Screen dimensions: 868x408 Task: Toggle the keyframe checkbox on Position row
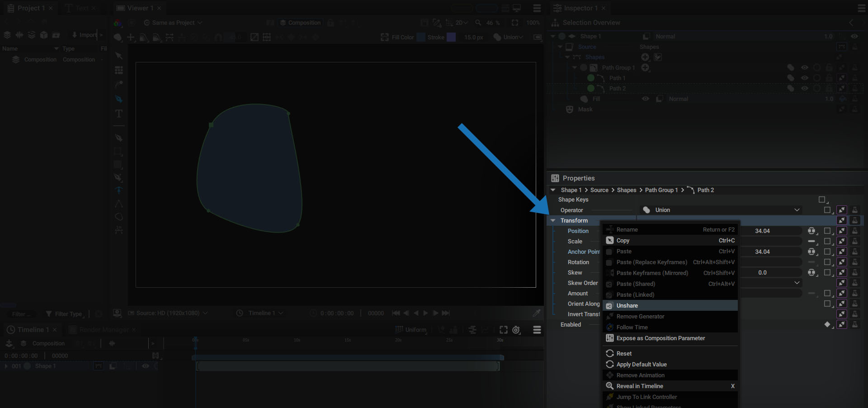point(827,231)
